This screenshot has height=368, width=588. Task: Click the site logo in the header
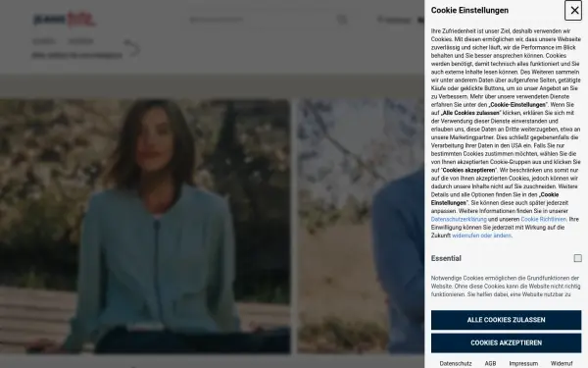pyautogui.click(x=65, y=20)
